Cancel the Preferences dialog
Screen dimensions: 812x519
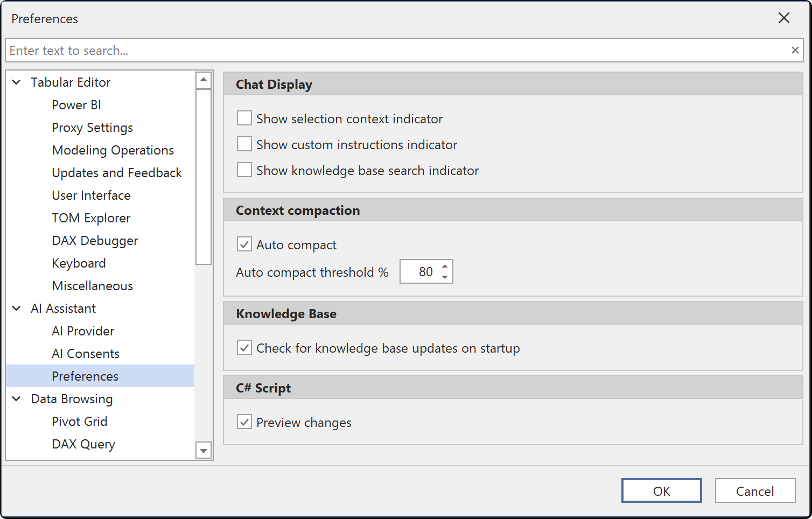(755, 490)
